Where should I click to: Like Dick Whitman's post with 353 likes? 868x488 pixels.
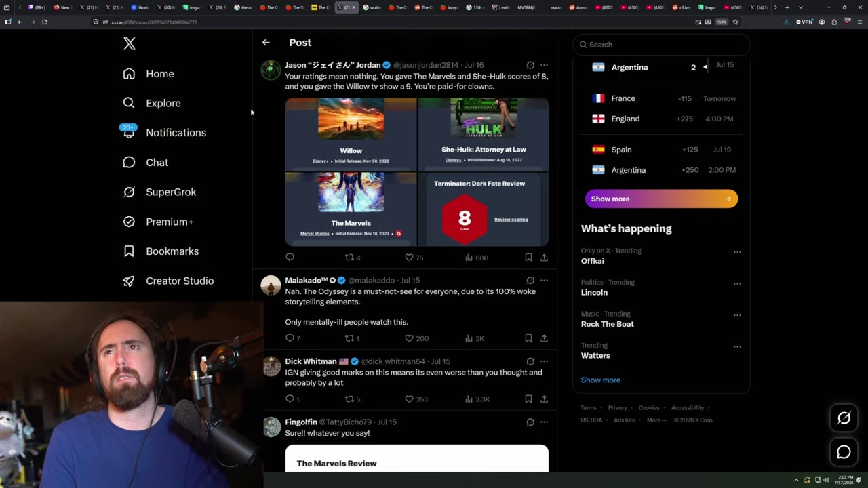click(416, 399)
